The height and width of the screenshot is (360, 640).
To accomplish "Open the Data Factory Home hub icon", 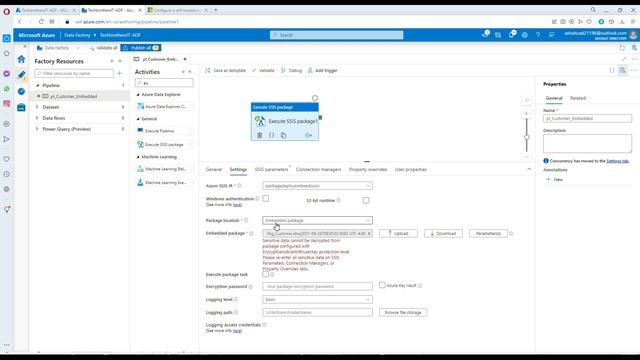I will (21, 59).
